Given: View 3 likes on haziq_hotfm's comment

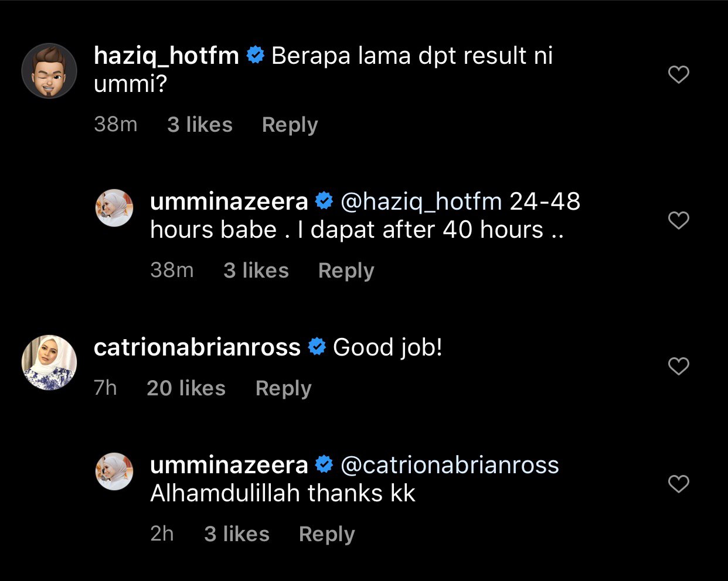Looking at the screenshot, I should tap(200, 125).
